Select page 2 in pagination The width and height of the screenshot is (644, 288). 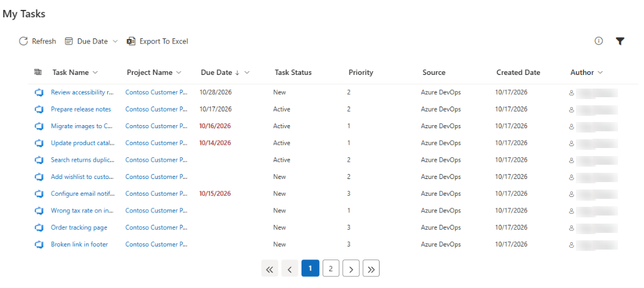[331, 268]
